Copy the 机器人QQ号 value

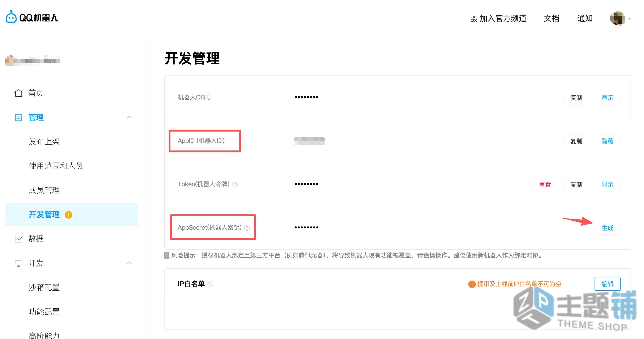tap(576, 98)
